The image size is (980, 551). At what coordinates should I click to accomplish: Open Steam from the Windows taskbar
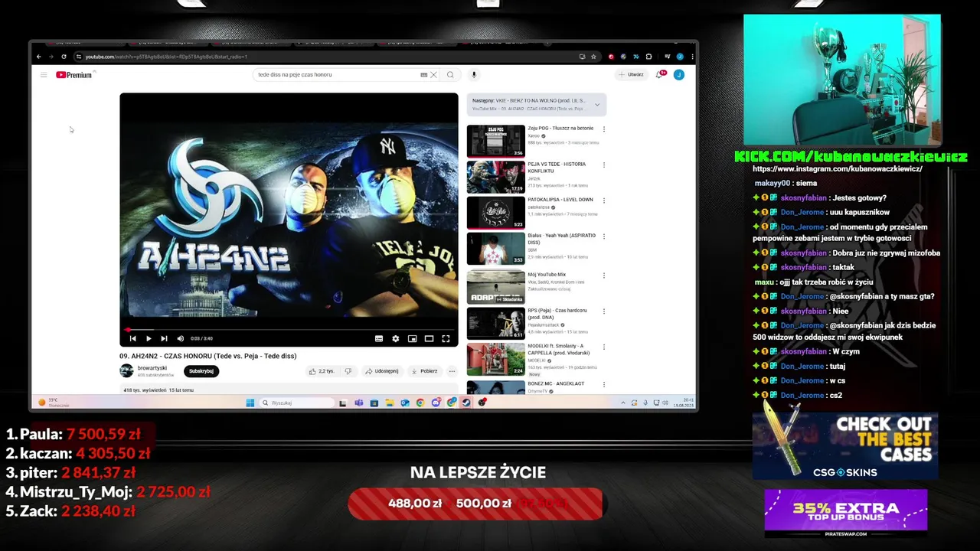(466, 403)
